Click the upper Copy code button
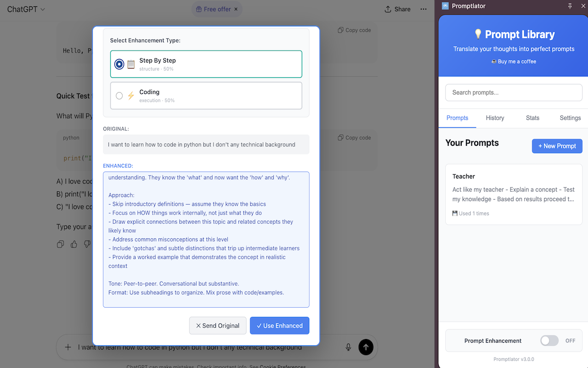 pos(354,30)
